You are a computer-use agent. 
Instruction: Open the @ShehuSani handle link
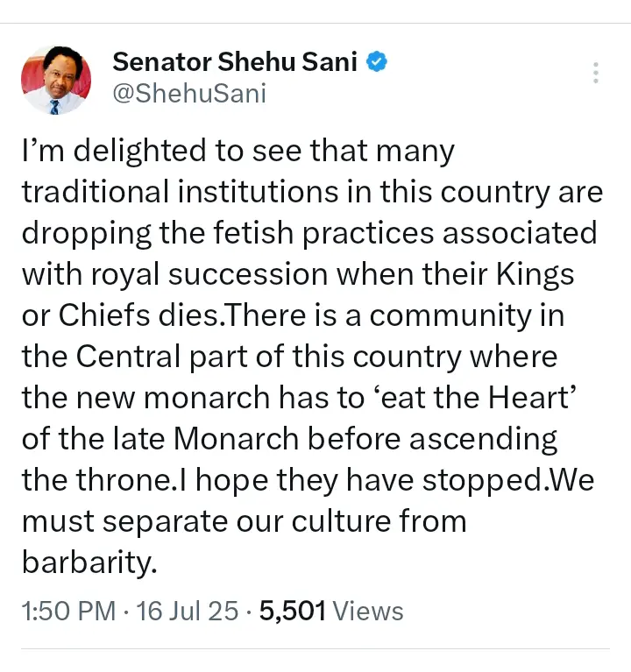pos(189,93)
